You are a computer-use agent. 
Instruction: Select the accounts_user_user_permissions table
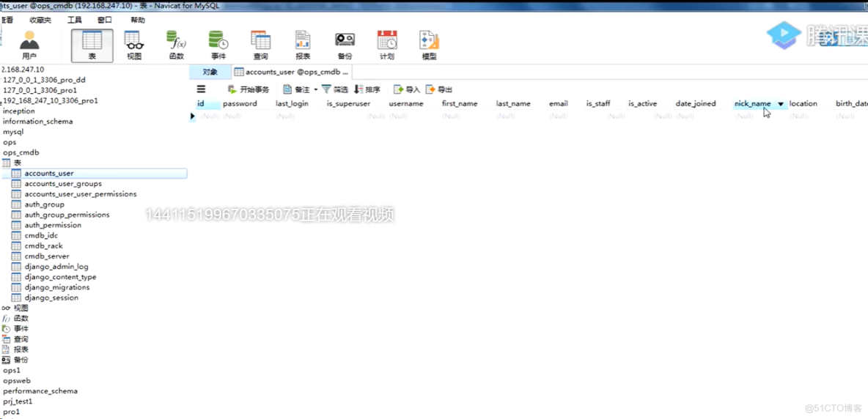tap(80, 194)
